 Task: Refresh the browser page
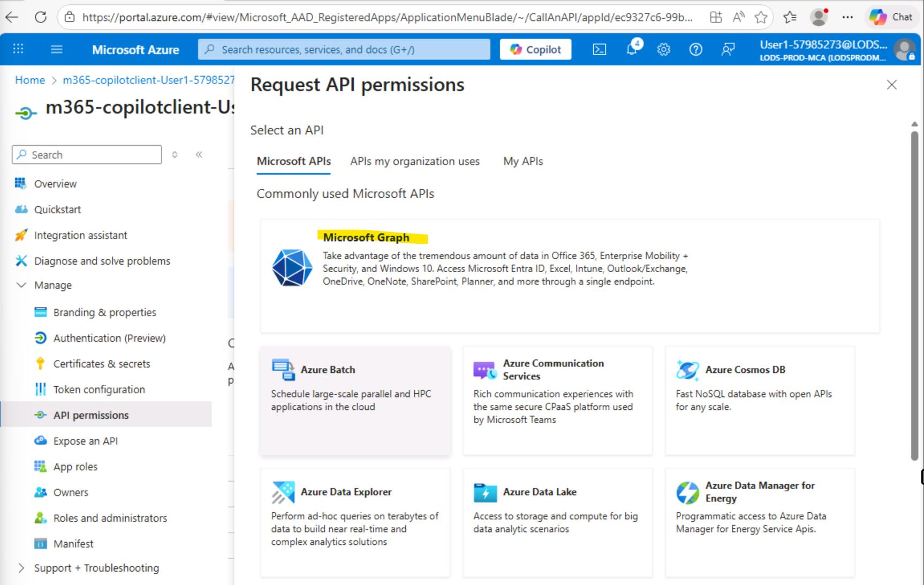point(40,17)
